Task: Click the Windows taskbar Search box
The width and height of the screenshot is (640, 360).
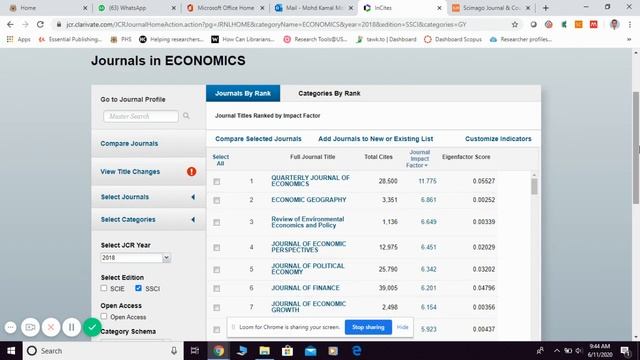Action: [x=102, y=351]
